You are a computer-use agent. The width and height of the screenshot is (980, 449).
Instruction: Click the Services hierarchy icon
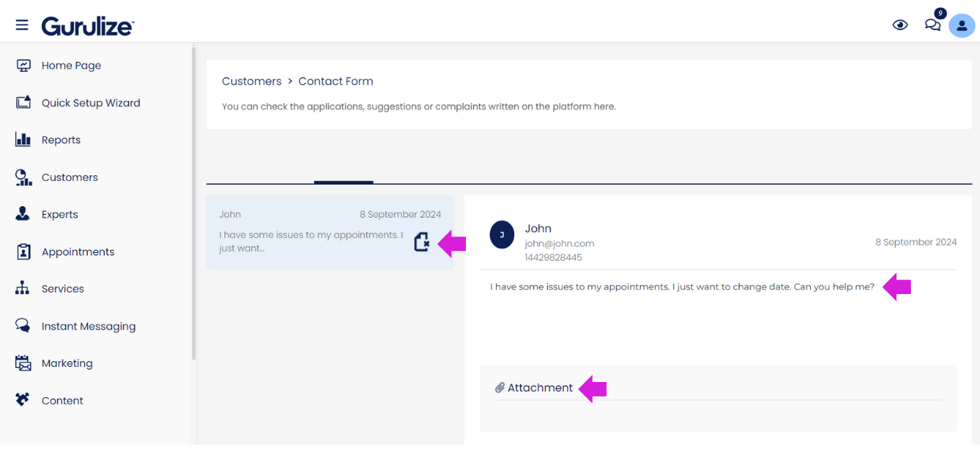tap(23, 288)
